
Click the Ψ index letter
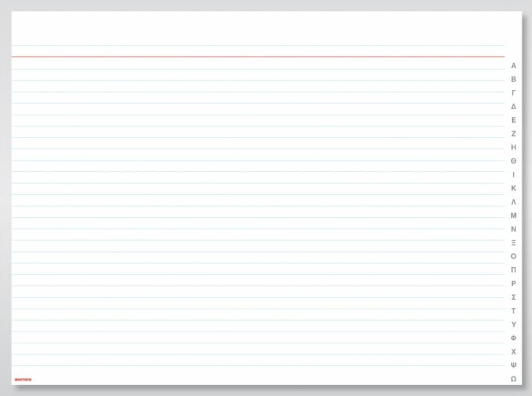pyautogui.click(x=513, y=365)
